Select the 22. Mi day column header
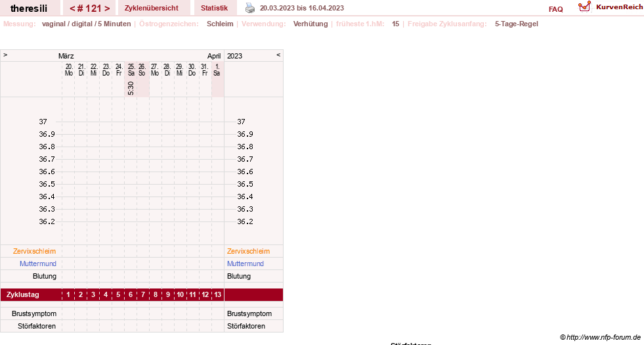Screen dimensions: 644x345 pyautogui.click(x=94, y=70)
